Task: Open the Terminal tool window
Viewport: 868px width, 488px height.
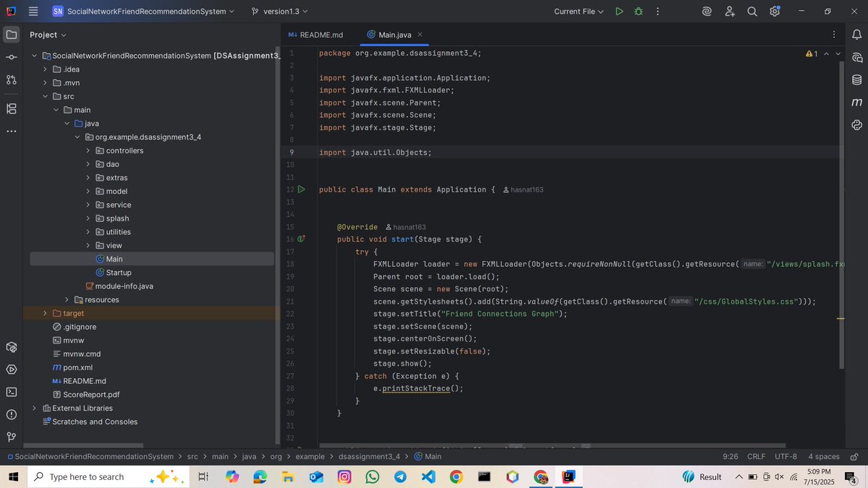Action: pos(12,392)
